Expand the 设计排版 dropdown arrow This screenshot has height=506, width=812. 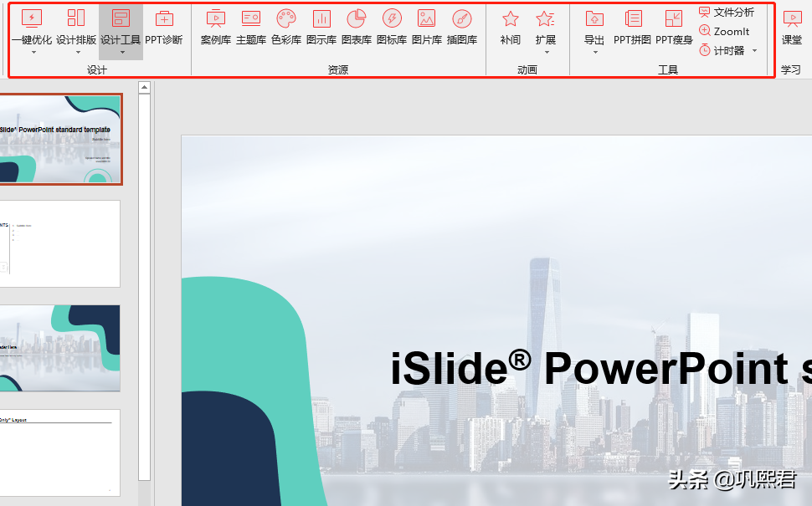click(x=78, y=52)
